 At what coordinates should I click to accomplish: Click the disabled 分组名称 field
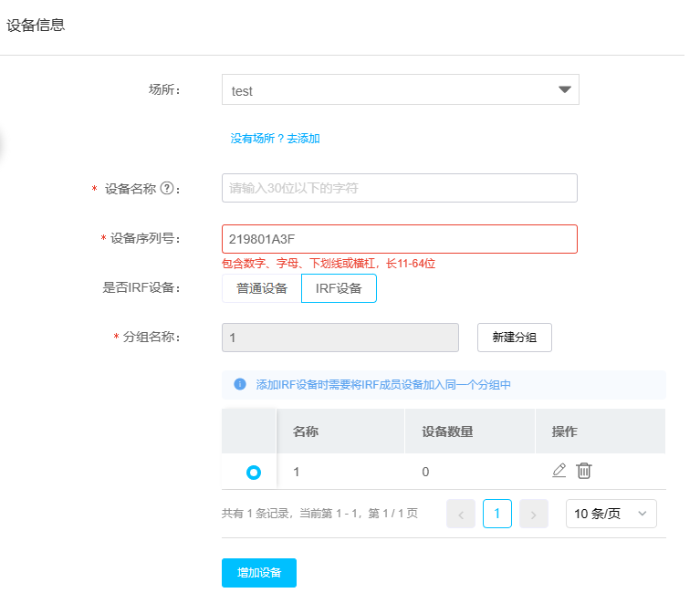[340, 338]
